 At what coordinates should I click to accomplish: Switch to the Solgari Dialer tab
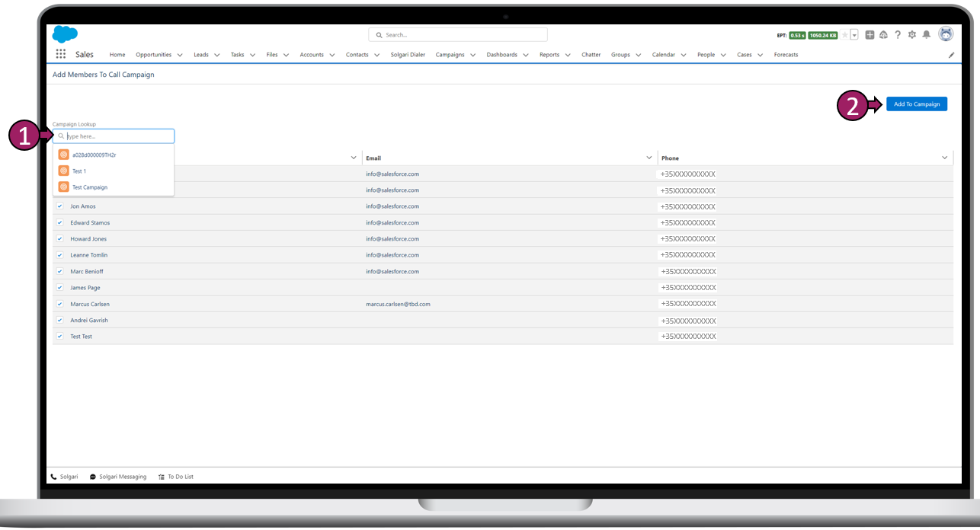click(x=408, y=55)
